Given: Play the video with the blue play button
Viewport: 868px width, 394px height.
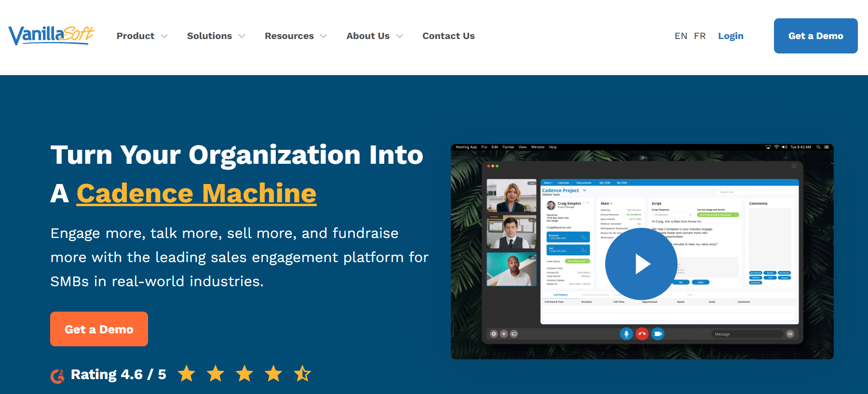Looking at the screenshot, I should [x=641, y=264].
